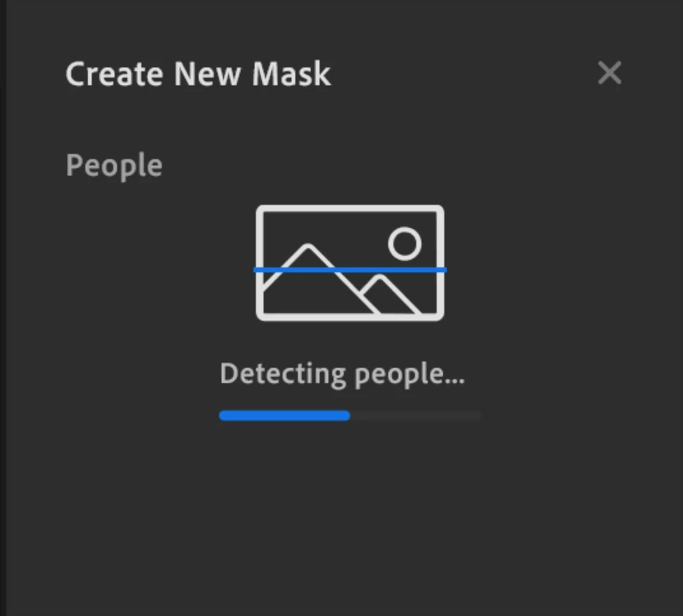Click the picture icon's top frame border
Image resolution: width=683 pixels, height=616 pixels.
(x=350, y=209)
